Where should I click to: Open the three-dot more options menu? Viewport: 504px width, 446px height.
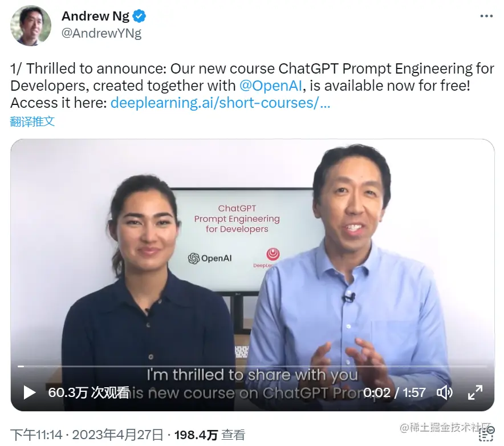pos(487,16)
